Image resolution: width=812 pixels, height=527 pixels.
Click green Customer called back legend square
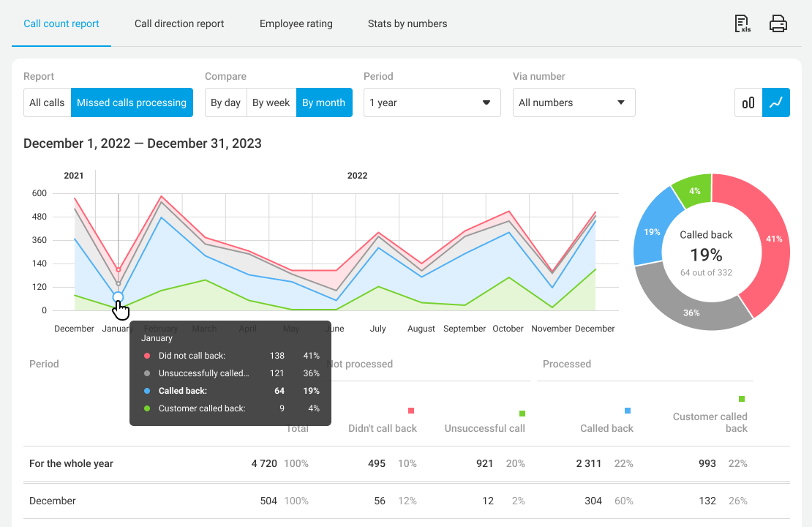pyautogui.click(x=742, y=399)
